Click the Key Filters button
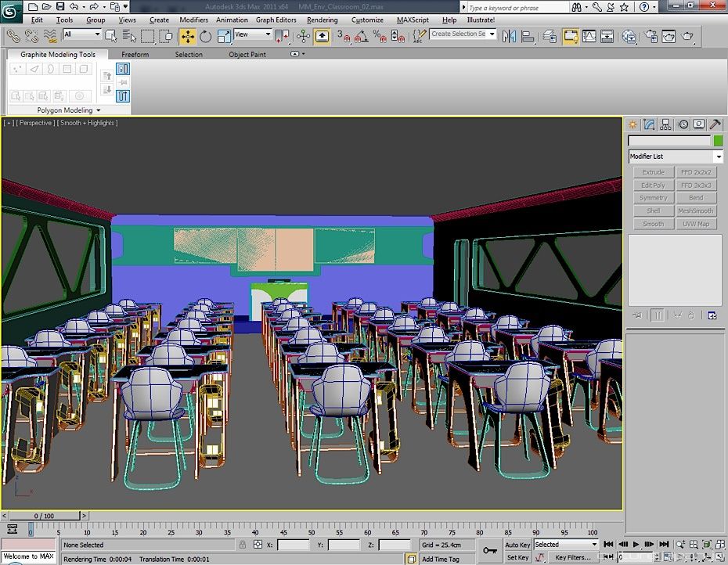 click(573, 558)
